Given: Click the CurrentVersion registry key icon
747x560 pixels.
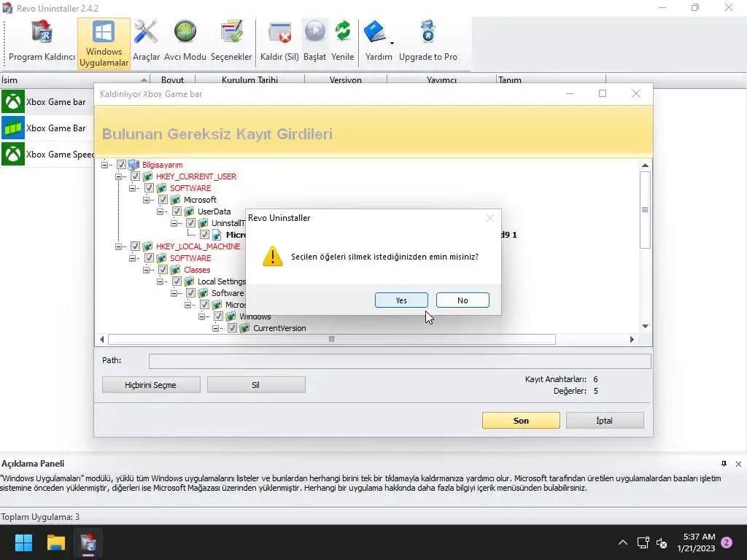Looking at the screenshot, I should [244, 328].
